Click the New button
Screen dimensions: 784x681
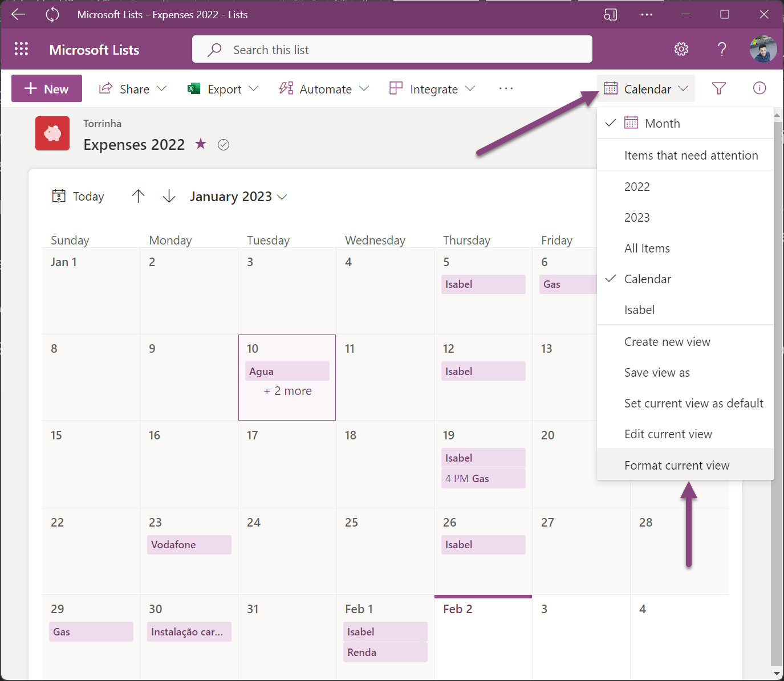click(47, 89)
